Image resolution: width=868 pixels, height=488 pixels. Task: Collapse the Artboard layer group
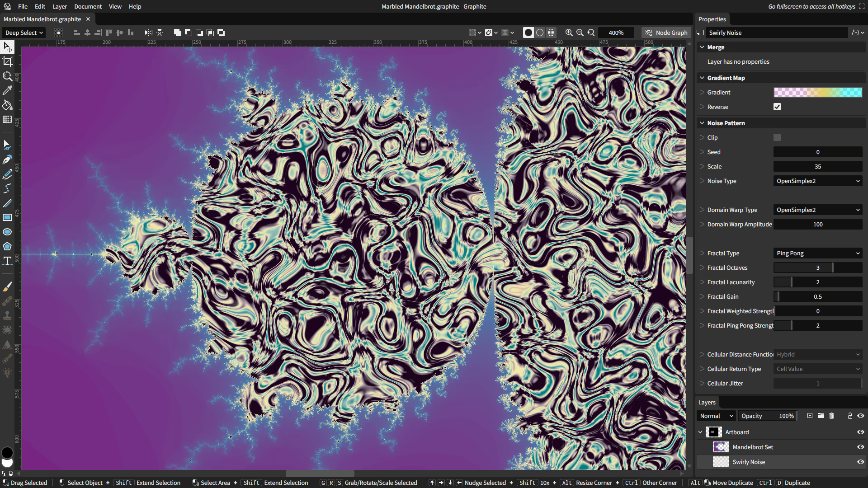(x=700, y=432)
